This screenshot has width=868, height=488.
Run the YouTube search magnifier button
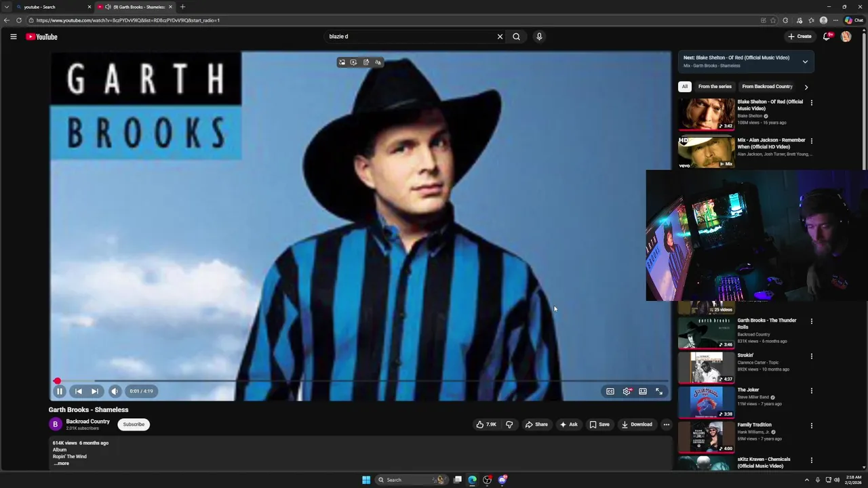[x=516, y=37]
